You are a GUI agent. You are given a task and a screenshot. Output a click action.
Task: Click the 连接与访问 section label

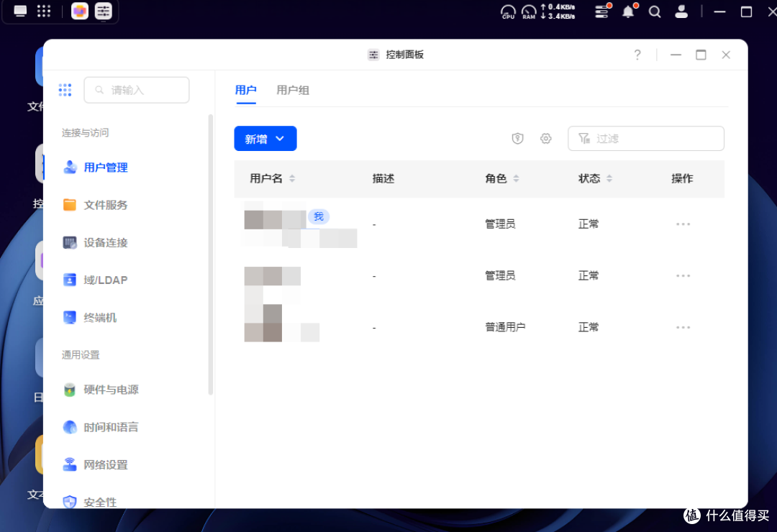pyautogui.click(x=85, y=132)
